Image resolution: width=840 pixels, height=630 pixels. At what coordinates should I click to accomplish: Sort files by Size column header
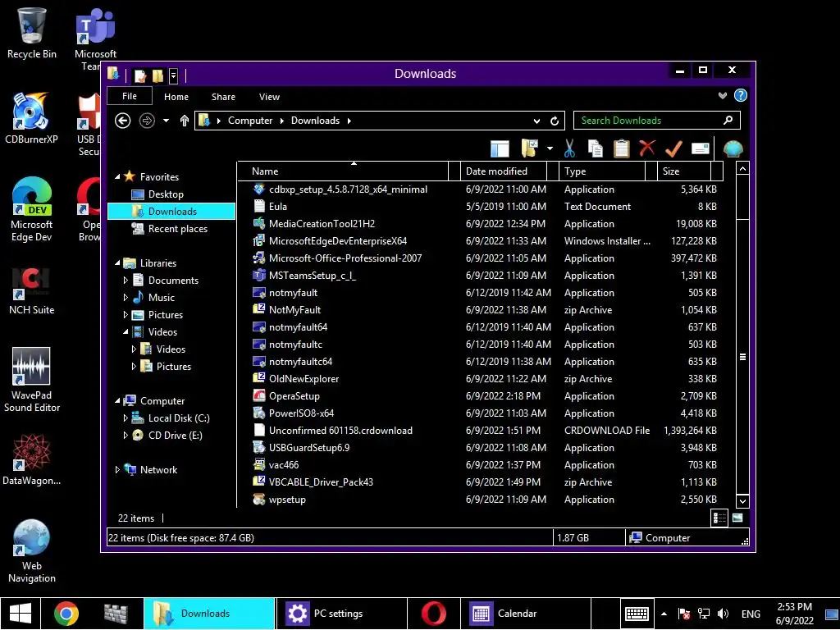(684, 171)
